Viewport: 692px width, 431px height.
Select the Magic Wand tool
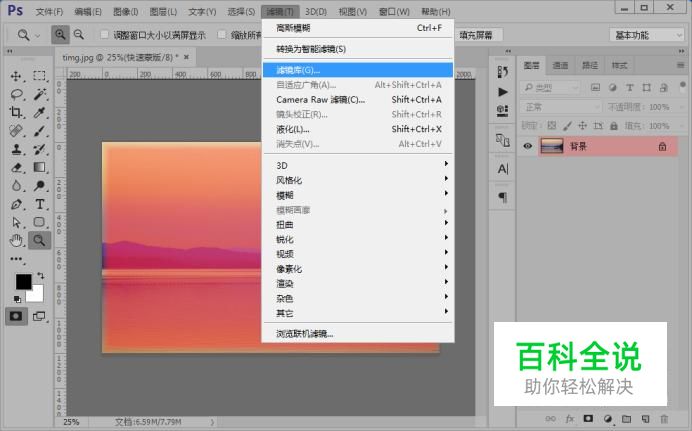[39, 94]
